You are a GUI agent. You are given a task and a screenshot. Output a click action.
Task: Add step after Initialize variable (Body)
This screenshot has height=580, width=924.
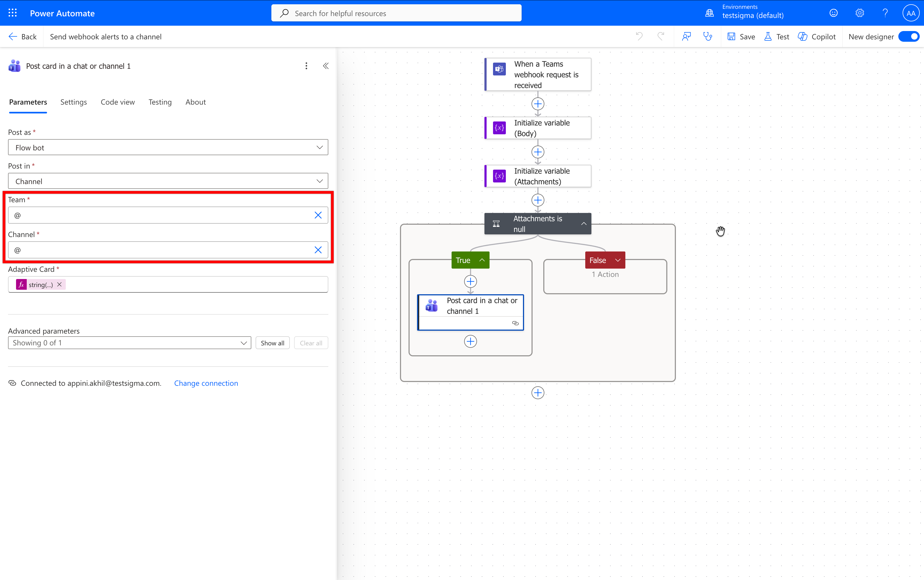(538, 152)
